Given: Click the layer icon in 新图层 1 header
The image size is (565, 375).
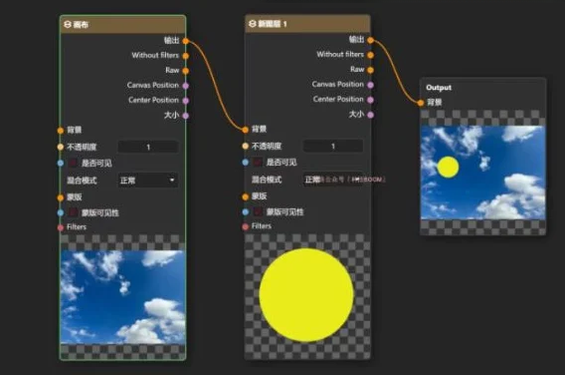Looking at the screenshot, I should point(252,23).
